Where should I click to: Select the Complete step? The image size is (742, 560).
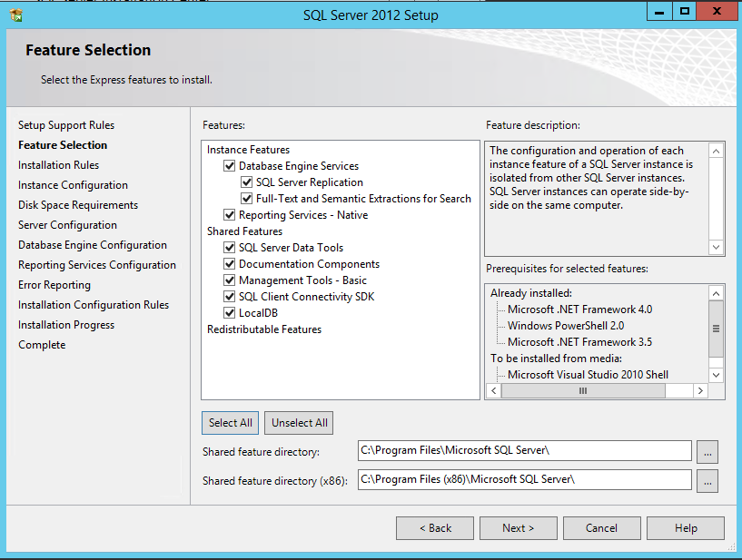click(x=42, y=345)
